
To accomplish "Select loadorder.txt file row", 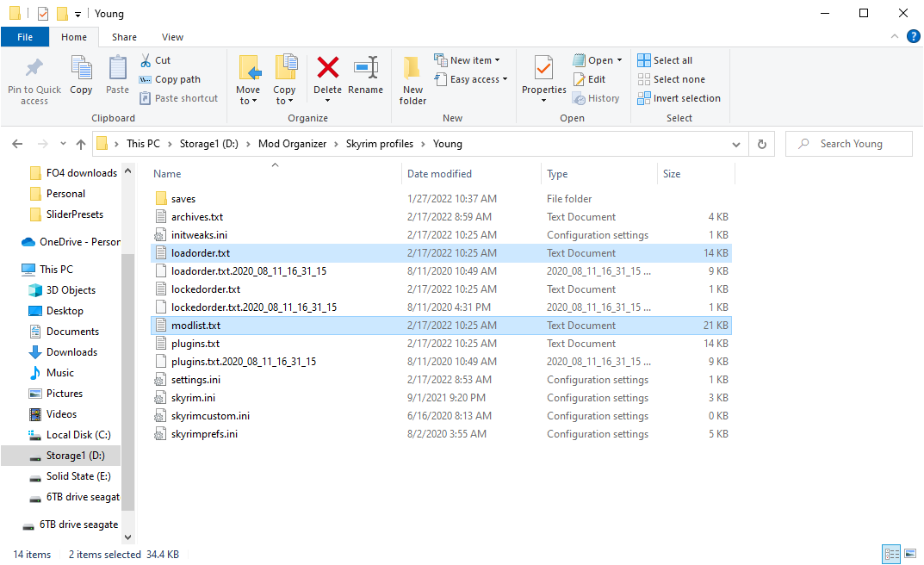I will [x=442, y=252].
